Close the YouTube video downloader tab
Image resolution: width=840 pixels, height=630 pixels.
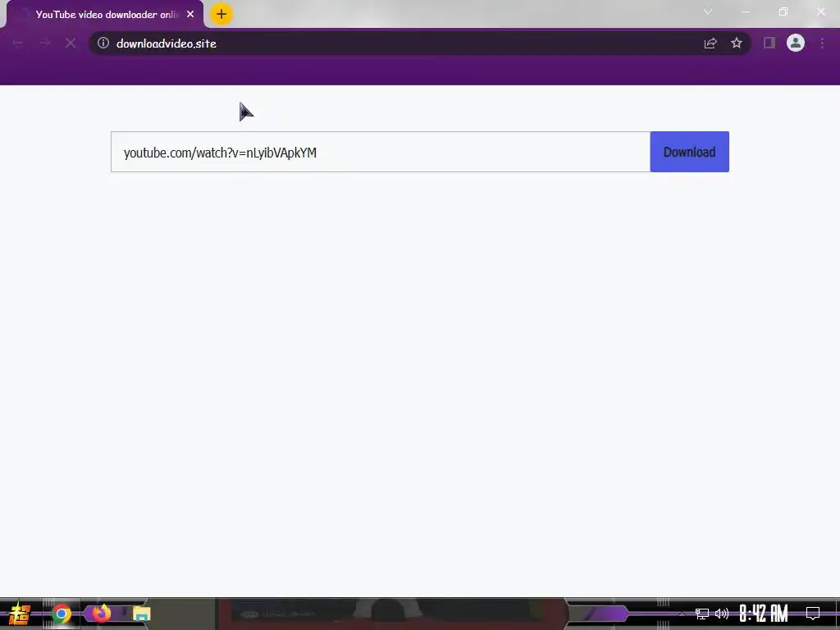[x=190, y=14]
